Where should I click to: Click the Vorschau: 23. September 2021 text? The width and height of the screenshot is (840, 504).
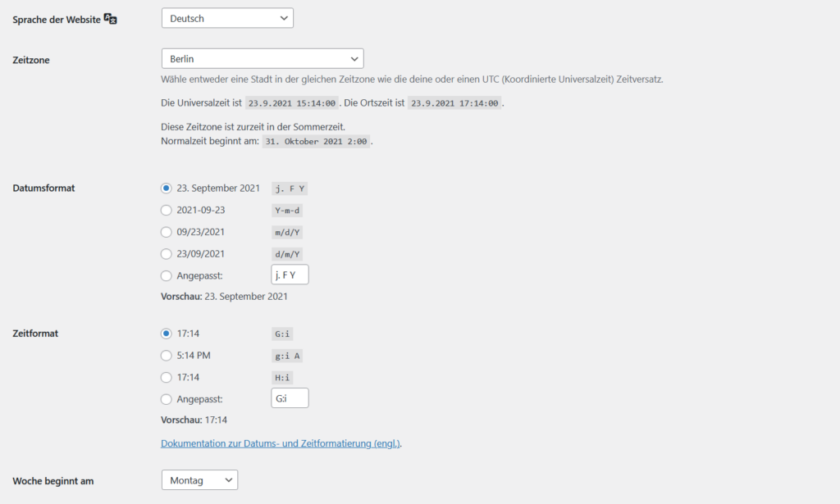224,297
